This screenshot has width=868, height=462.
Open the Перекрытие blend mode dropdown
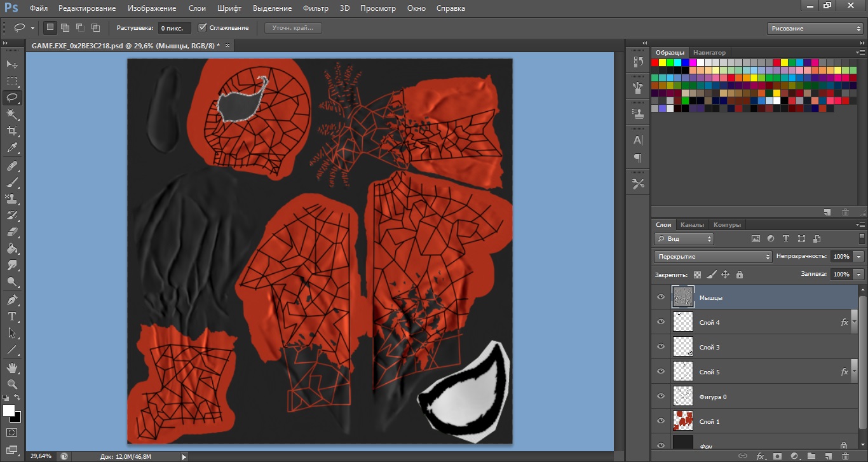(713, 257)
